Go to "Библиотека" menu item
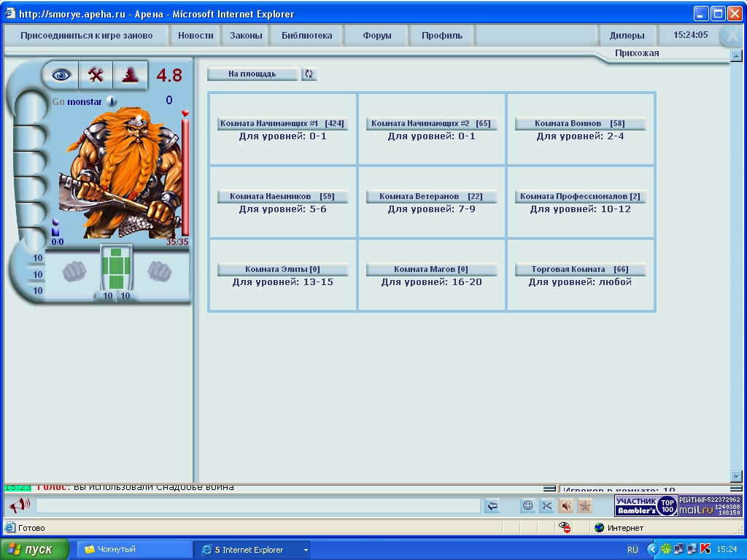Viewport: 747px width, 560px height. point(307,35)
